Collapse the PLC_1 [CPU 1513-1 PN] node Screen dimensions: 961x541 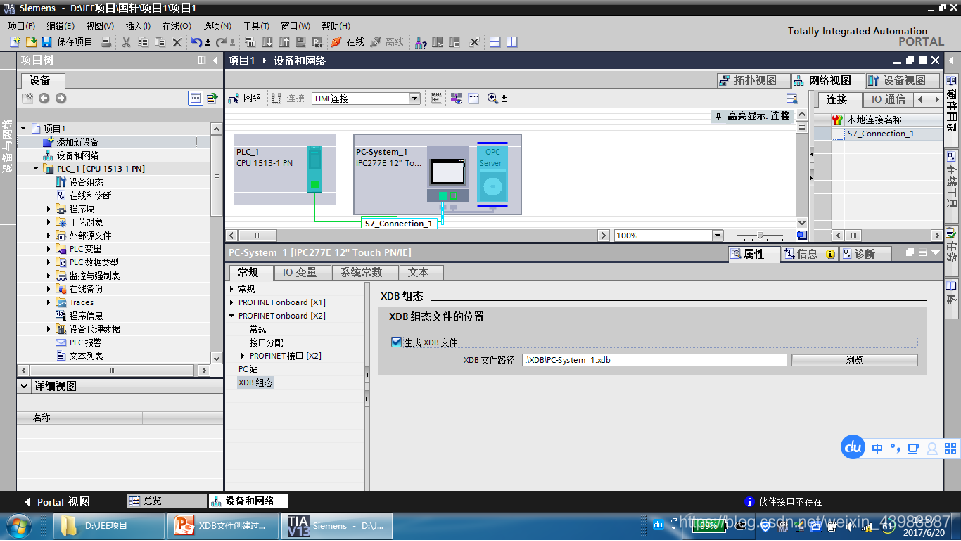[36, 168]
